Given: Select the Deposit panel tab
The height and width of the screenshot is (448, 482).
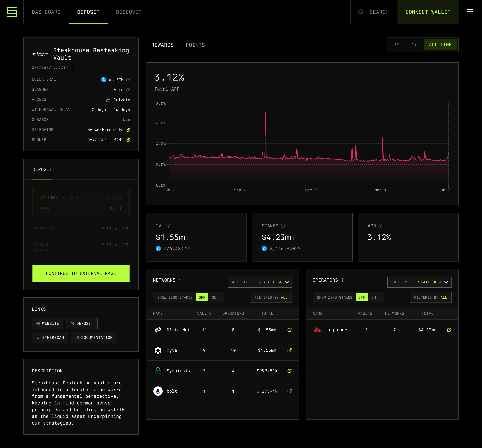Looking at the screenshot, I should [x=42, y=169].
